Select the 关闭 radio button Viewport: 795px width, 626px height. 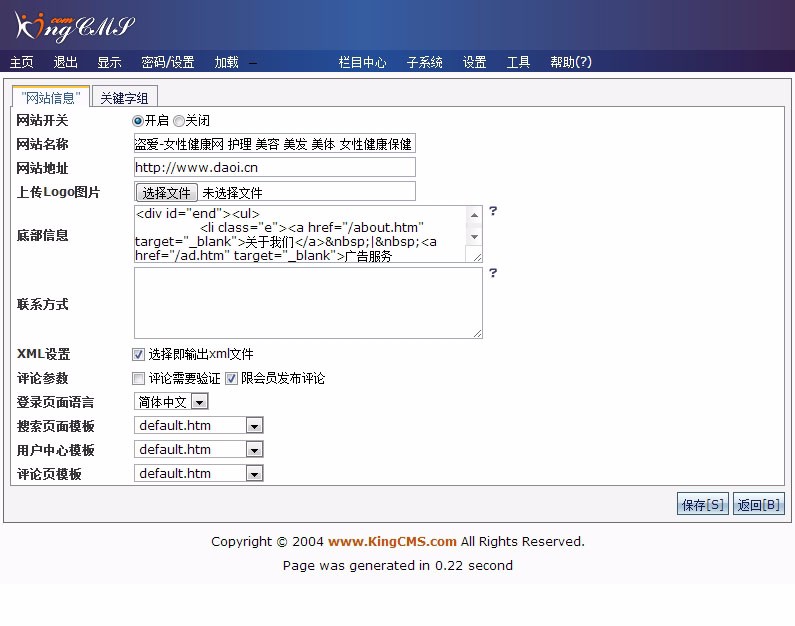click(x=178, y=121)
